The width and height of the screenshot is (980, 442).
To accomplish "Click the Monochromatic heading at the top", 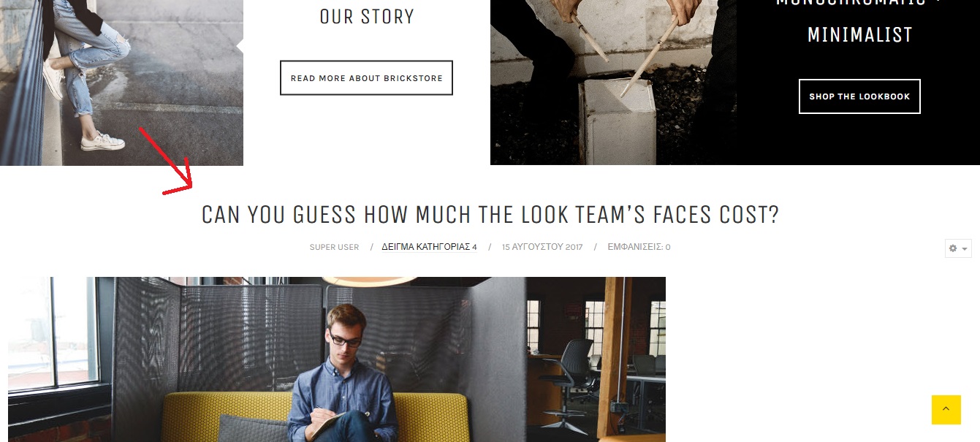I will tap(859, 3).
